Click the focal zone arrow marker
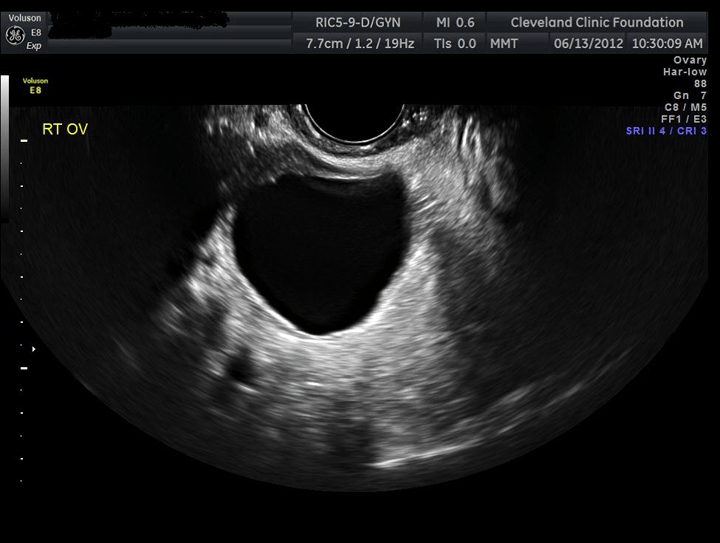The image size is (720, 543). pos(34,349)
